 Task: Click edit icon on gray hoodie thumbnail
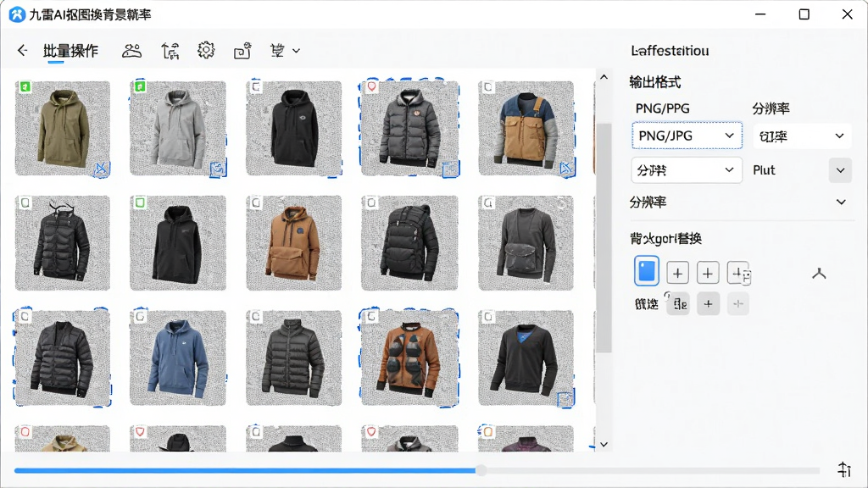point(218,169)
